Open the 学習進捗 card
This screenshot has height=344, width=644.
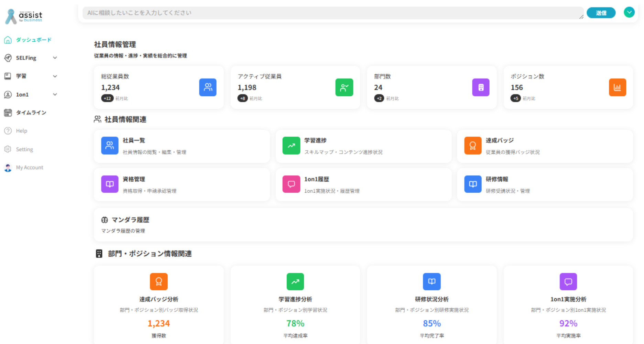[363, 146]
